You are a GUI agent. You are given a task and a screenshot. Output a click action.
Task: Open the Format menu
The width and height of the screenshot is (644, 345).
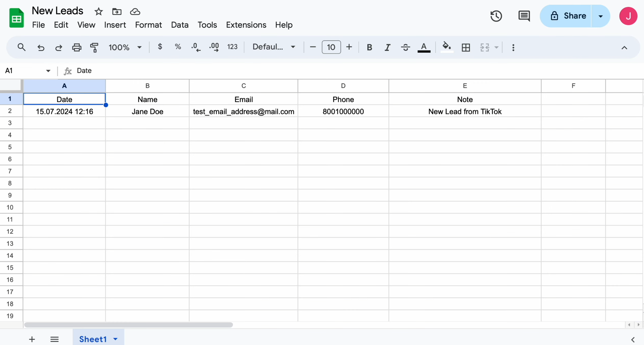148,25
